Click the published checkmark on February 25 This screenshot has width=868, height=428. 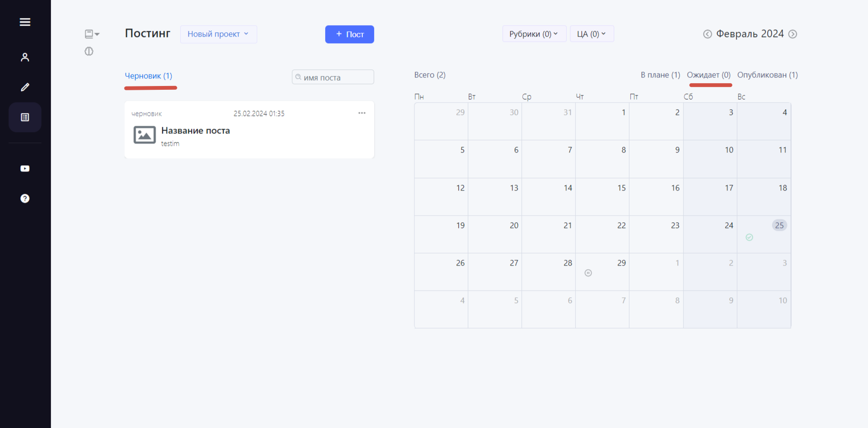click(x=749, y=238)
